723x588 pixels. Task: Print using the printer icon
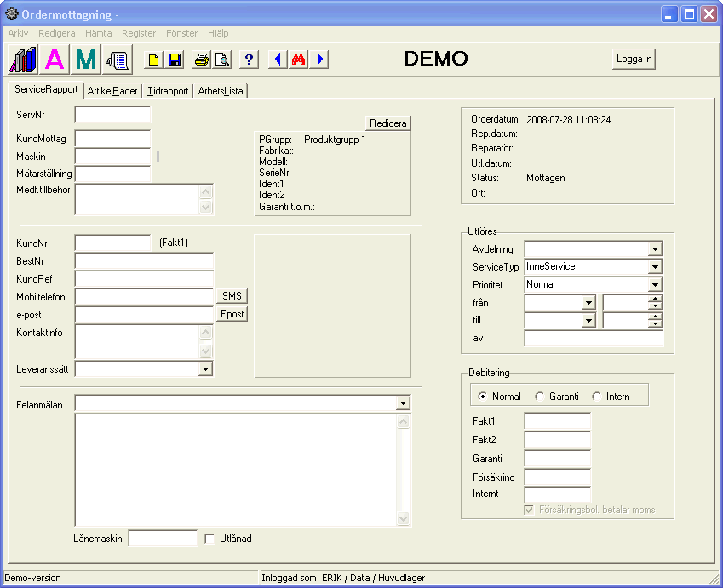202,60
